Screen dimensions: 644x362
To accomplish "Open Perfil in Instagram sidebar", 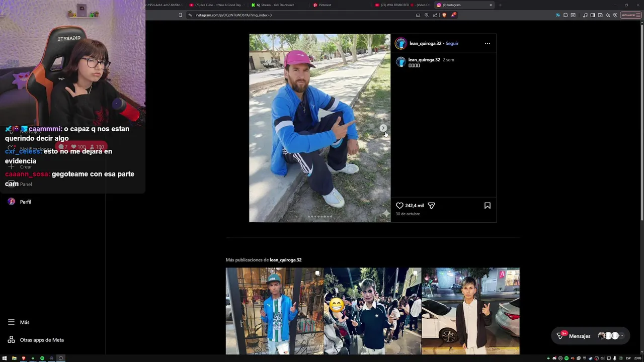I will (19, 202).
